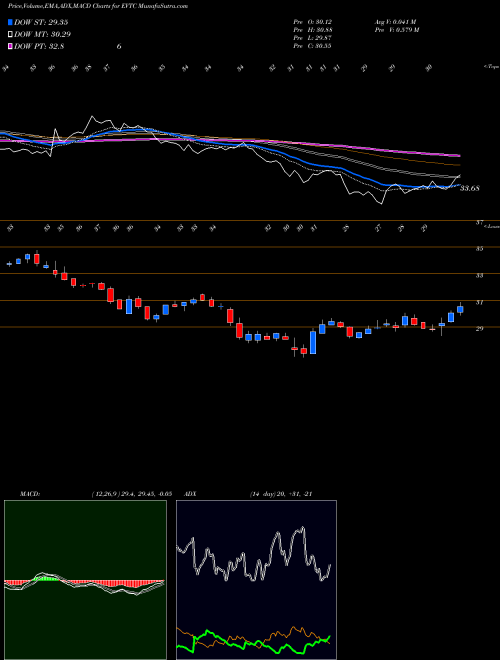Click the chart title mentioning MunafaSutra.com

[x=98, y=6]
